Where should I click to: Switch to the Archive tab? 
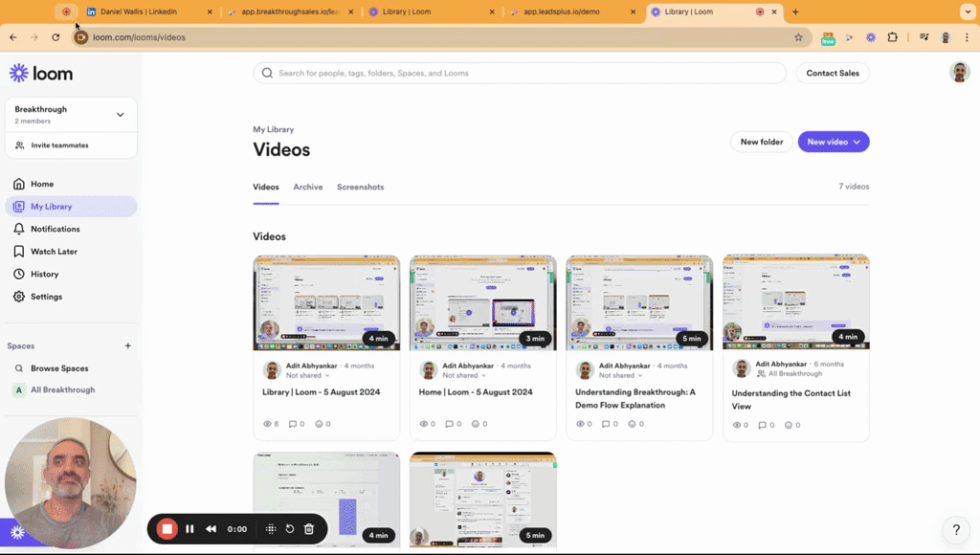pyautogui.click(x=308, y=187)
